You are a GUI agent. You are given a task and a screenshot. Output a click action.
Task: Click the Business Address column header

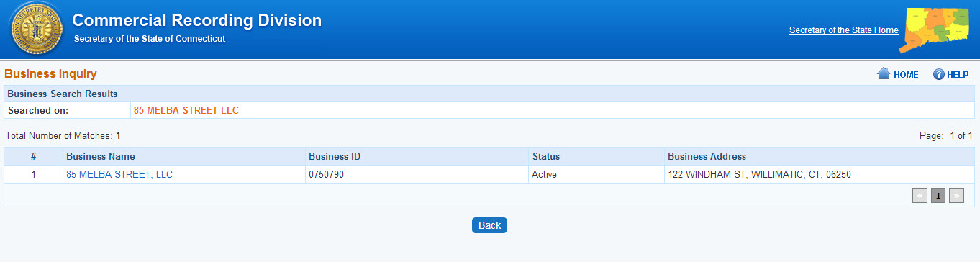[820, 156]
